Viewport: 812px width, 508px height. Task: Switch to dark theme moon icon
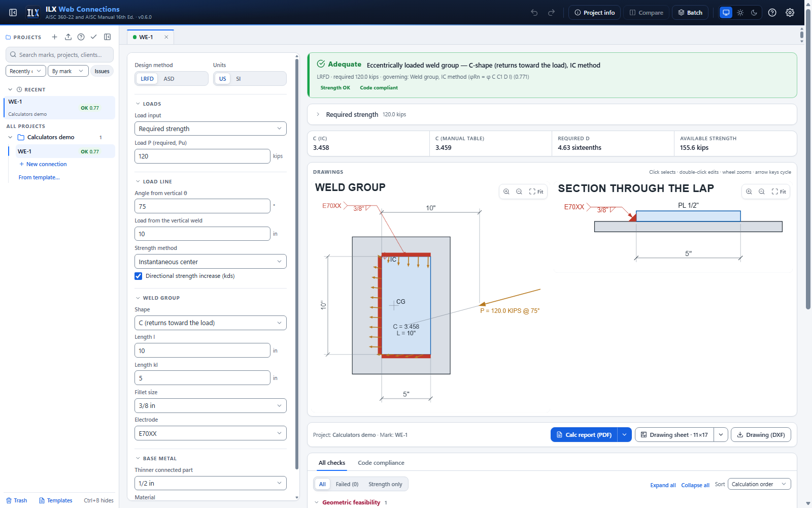754,13
